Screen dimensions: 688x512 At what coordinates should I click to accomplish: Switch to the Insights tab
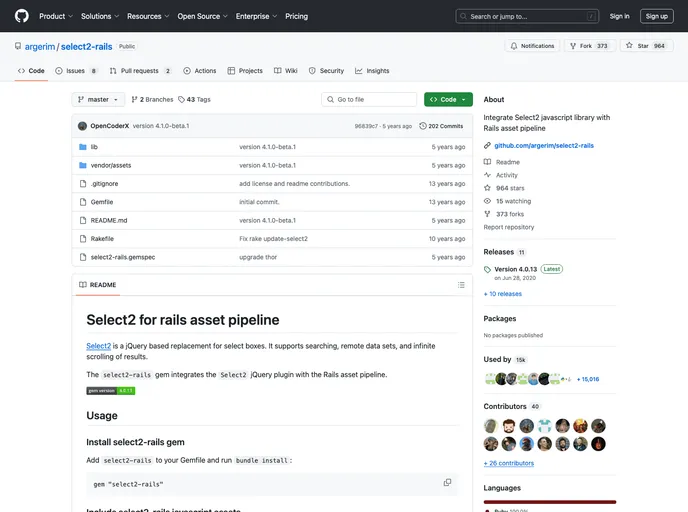(372, 71)
